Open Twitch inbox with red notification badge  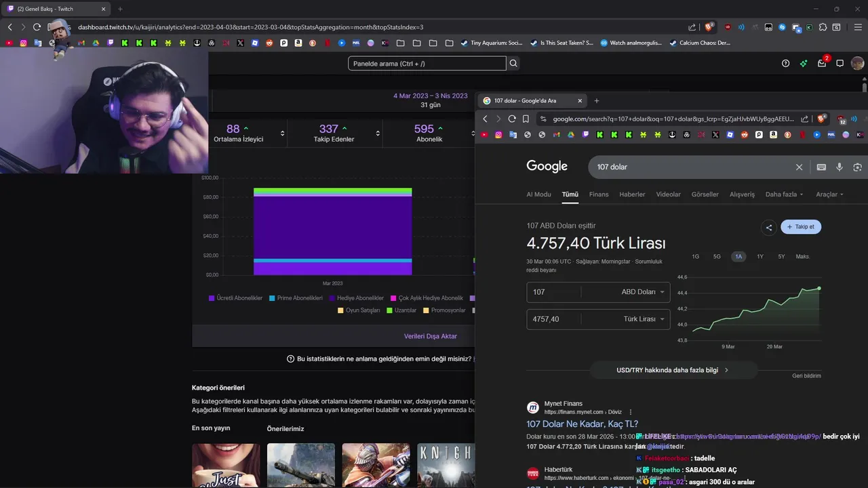tap(822, 63)
